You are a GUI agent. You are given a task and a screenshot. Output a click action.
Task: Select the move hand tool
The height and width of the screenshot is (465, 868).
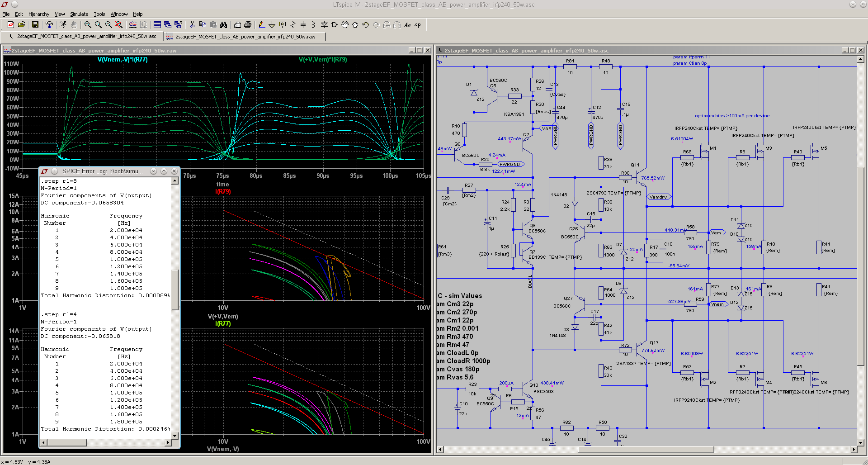[x=345, y=25]
